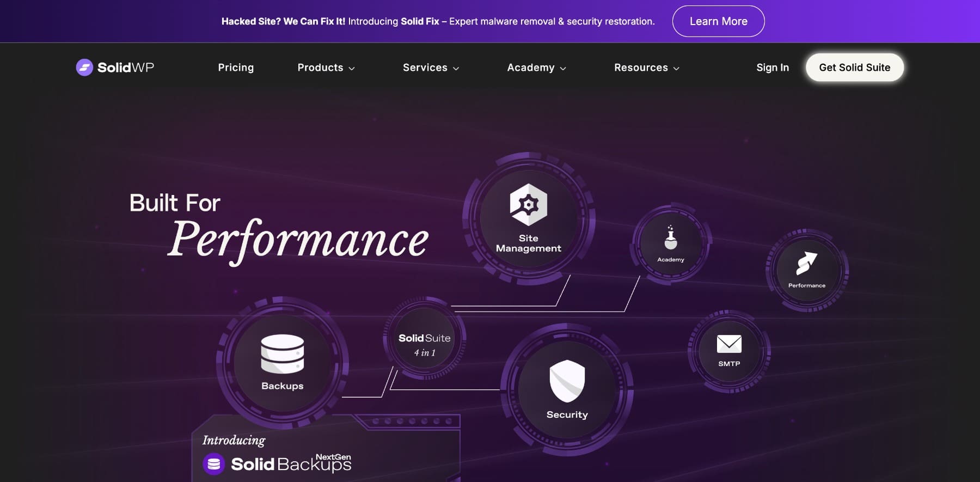Click the Solid Backups purple logo icon
The height and width of the screenshot is (482, 980).
click(x=214, y=464)
